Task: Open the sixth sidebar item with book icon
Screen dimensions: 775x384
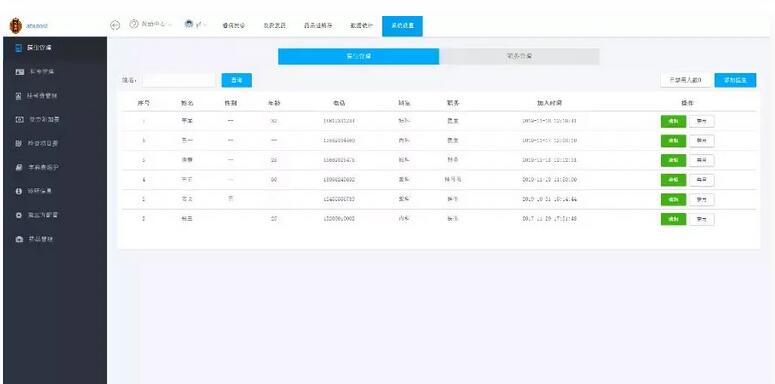Action: [x=55, y=168]
